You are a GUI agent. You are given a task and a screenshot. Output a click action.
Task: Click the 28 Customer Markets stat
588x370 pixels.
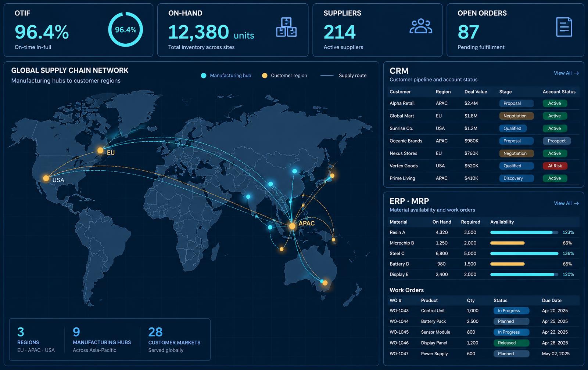click(x=174, y=340)
